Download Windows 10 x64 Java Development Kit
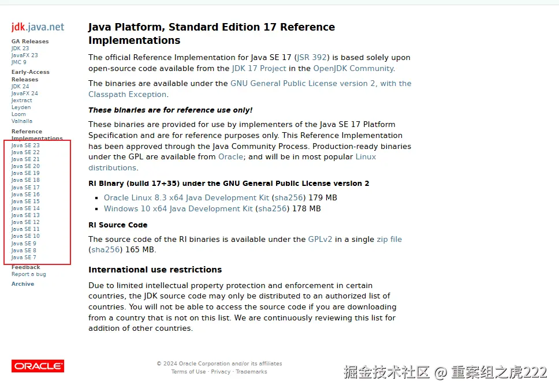This screenshot has height=392, width=559. click(178, 209)
